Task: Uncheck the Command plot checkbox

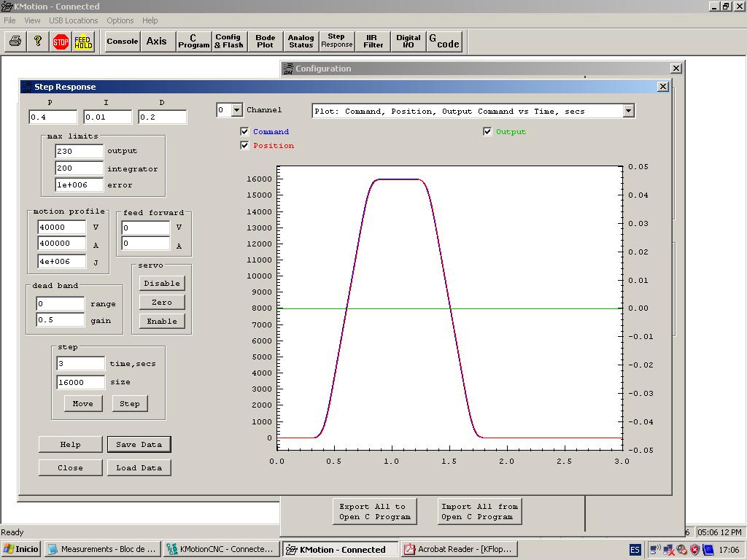Action: click(244, 132)
